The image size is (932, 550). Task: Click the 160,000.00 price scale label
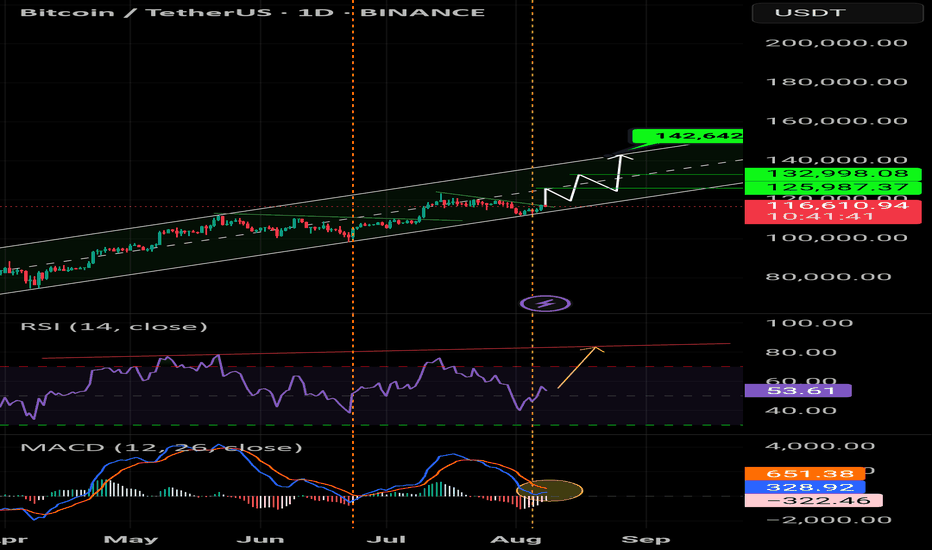[x=836, y=121]
